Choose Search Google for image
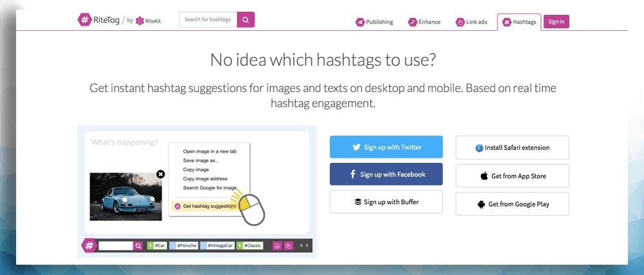644x275 pixels. tap(210, 188)
